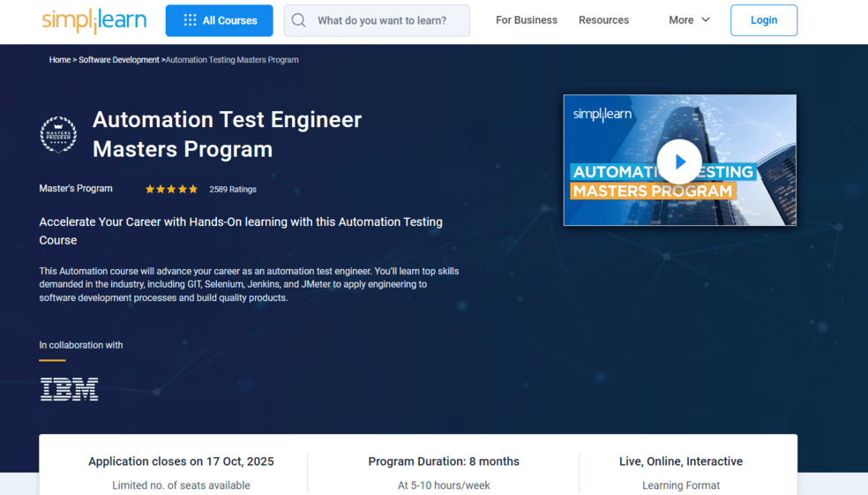Screen dimensions: 868x495
Task: Open the For Business menu
Action: click(x=526, y=20)
